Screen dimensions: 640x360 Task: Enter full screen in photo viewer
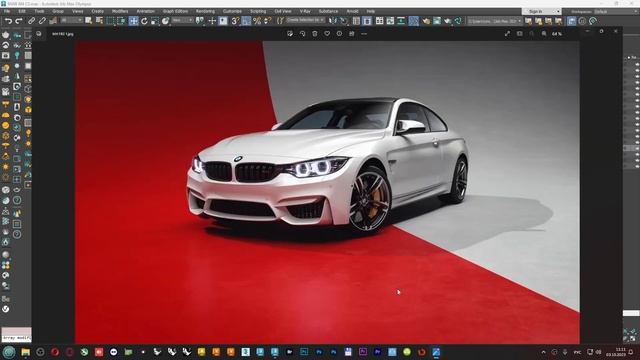[507, 34]
